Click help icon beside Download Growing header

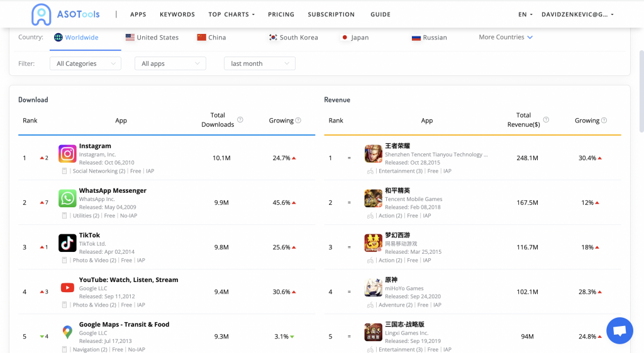click(x=298, y=120)
